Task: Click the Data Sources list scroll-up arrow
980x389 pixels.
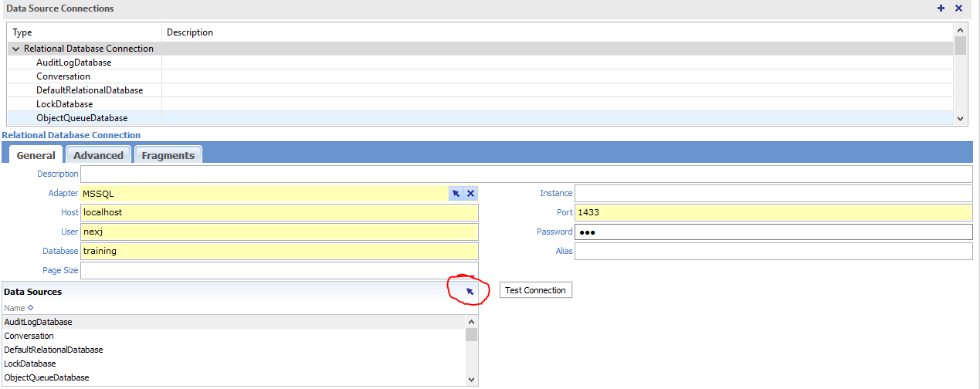Action: click(x=471, y=322)
